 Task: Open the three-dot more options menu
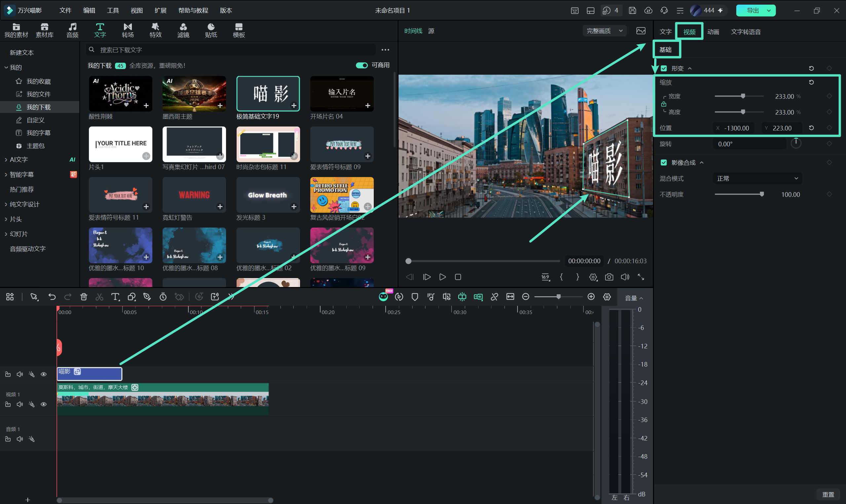tap(385, 50)
